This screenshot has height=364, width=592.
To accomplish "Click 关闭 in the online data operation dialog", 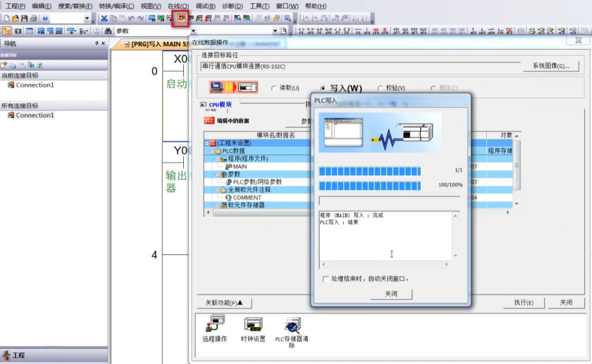I will 566,303.
